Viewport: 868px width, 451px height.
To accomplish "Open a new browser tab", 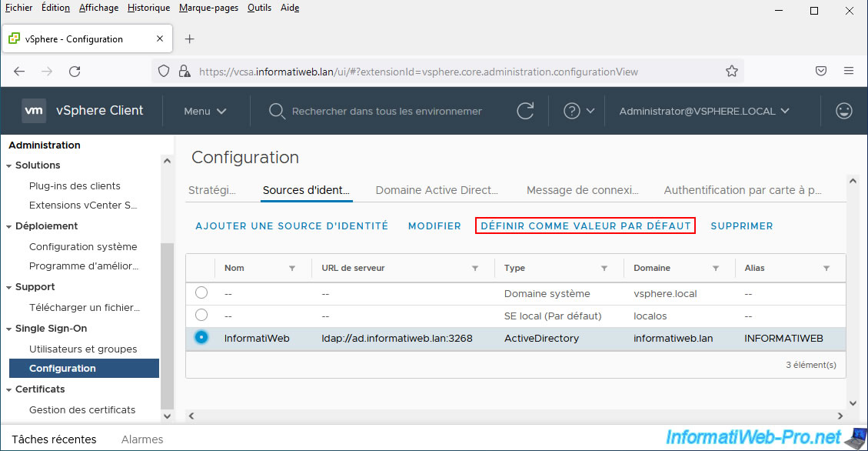I will (x=190, y=38).
